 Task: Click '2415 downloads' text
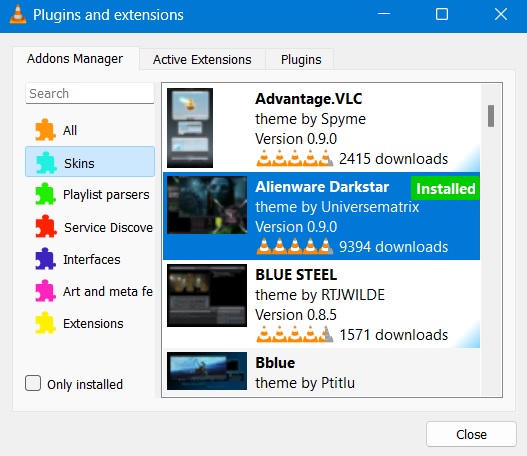pos(393,159)
